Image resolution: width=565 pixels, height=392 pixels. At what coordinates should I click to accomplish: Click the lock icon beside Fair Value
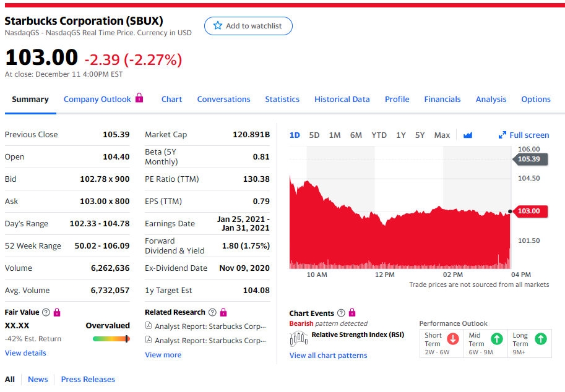click(57, 312)
